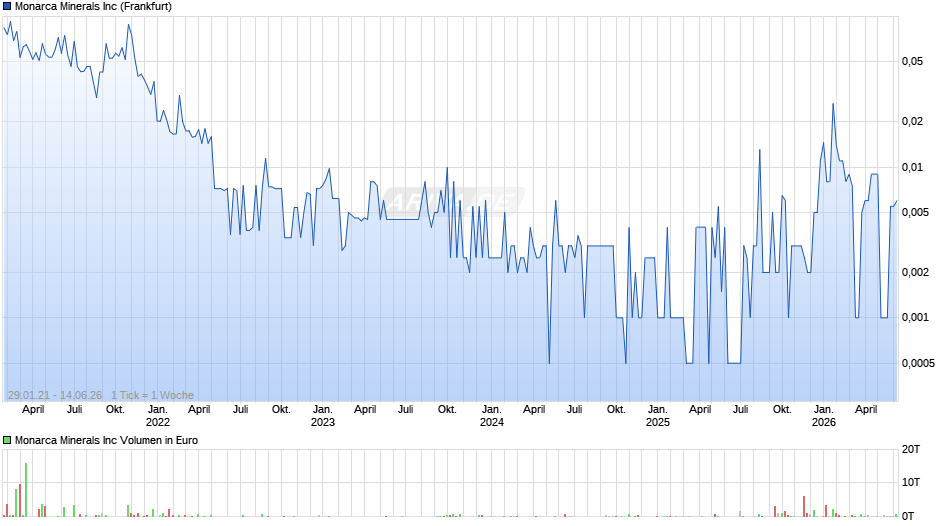
Task: Click the tall red volume bar in late 2025
Action: tap(805, 506)
